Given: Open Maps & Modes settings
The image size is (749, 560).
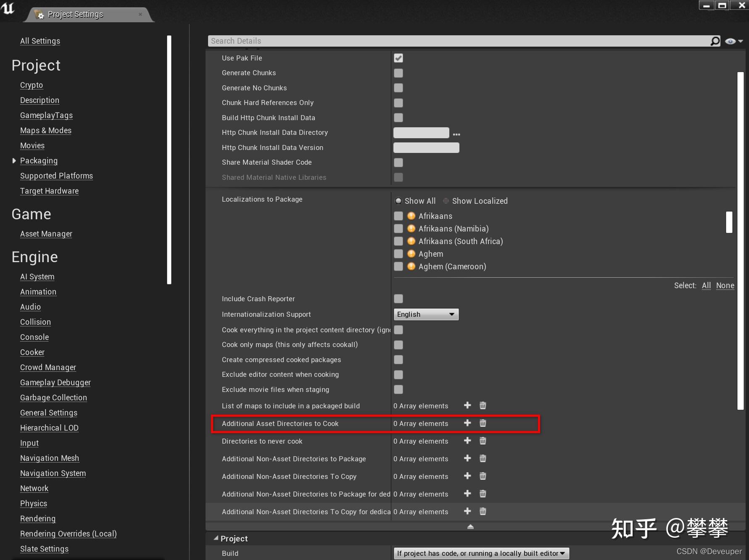Looking at the screenshot, I should point(45,130).
